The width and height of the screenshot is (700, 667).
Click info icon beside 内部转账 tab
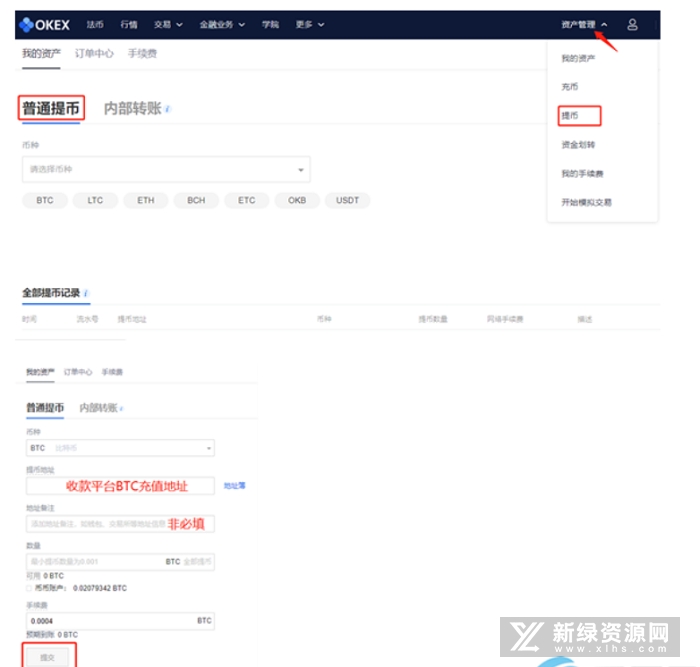168,109
